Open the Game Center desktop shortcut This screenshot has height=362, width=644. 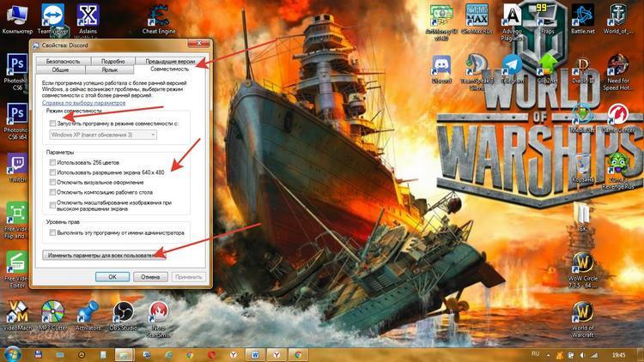coord(618,118)
